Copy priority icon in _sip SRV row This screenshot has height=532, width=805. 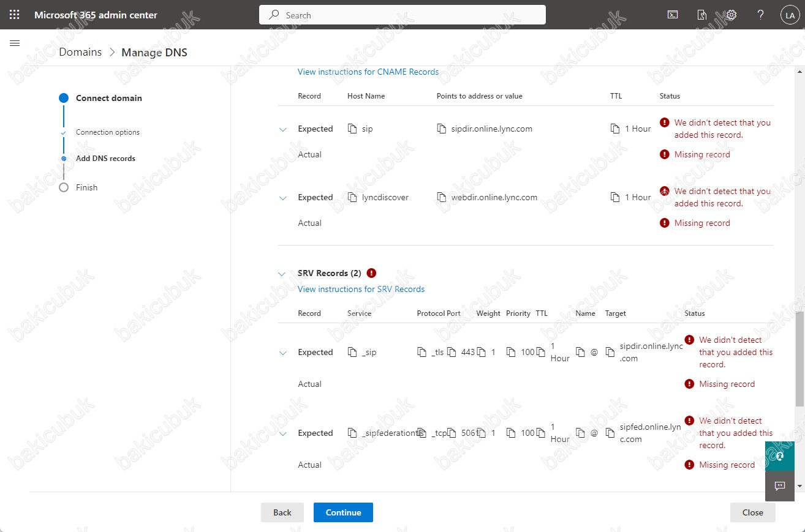point(511,352)
